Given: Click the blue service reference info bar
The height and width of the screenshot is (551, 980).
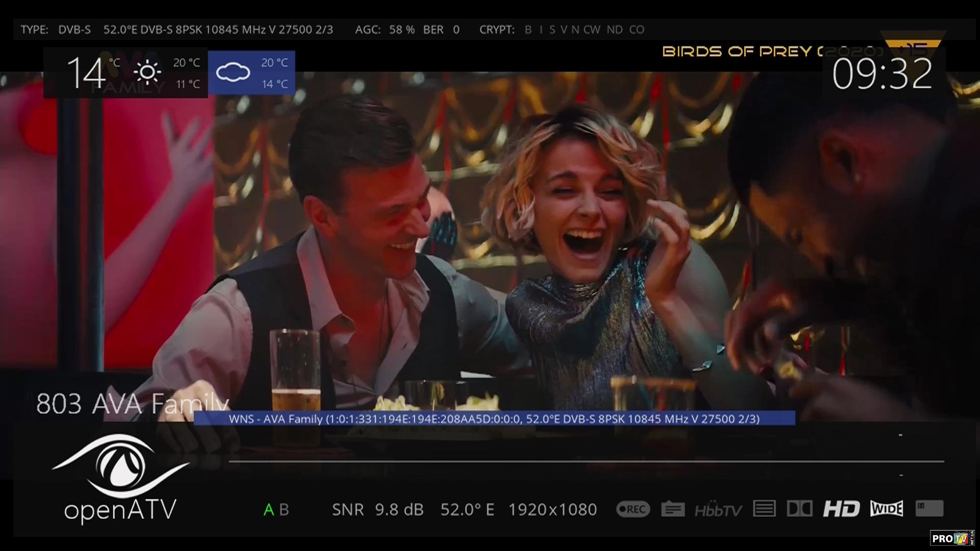Looking at the screenshot, I should coord(494,419).
